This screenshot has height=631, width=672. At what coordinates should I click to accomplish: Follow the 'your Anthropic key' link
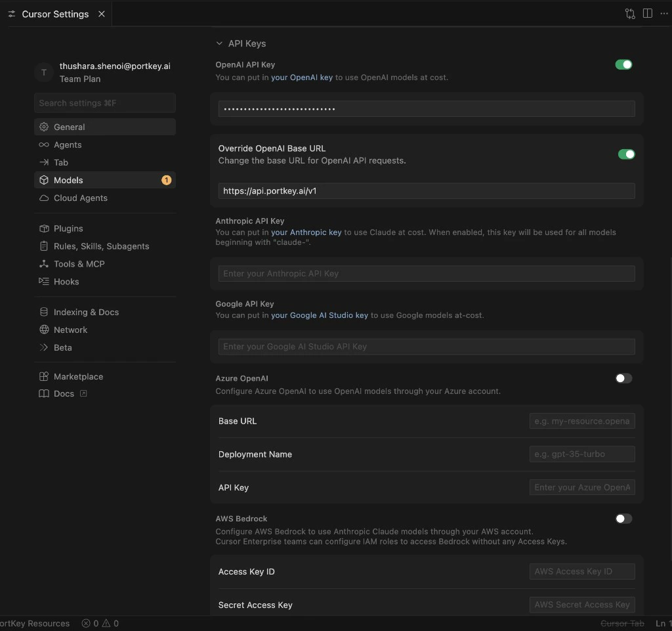pyautogui.click(x=306, y=232)
